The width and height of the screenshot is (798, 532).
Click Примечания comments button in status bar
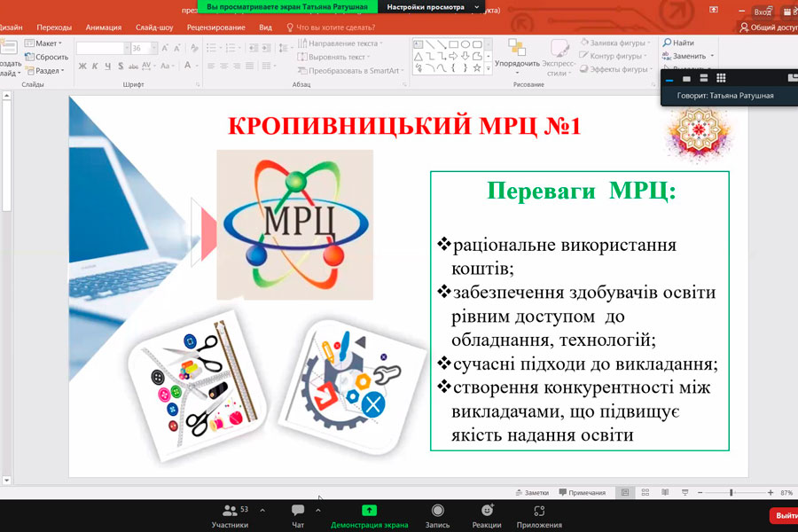coord(583,493)
